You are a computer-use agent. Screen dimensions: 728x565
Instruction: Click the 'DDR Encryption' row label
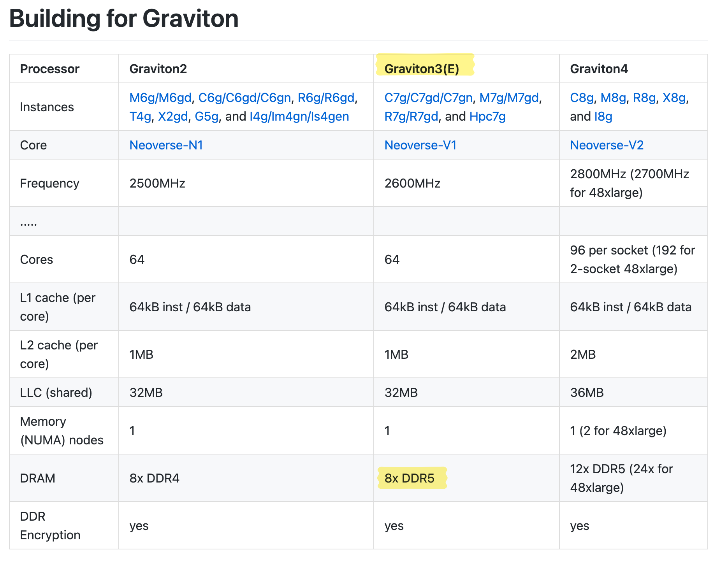click(50, 526)
